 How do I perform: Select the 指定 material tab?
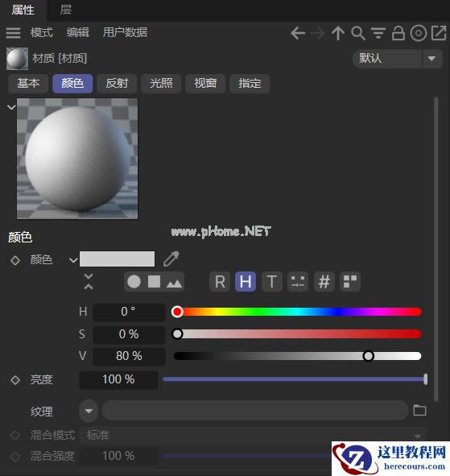(250, 83)
